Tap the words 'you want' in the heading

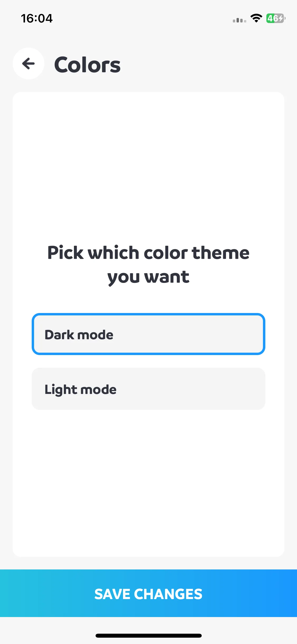[148, 278]
